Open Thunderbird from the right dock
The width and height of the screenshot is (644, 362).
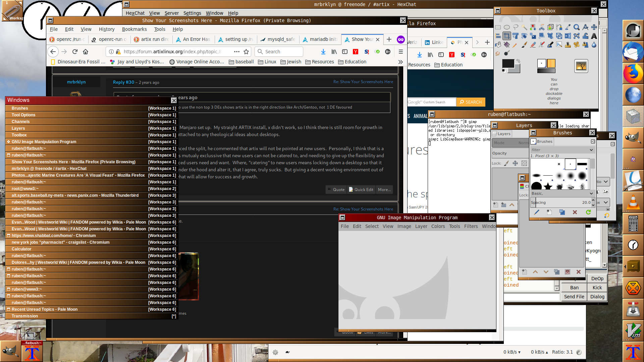point(633,52)
